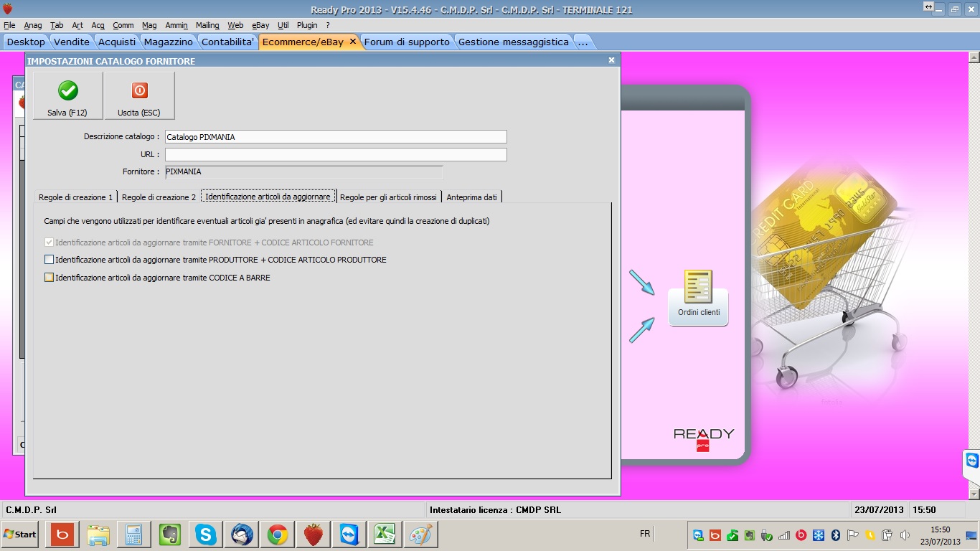This screenshot has height=551, width=980.
Task: Click the empty URL input field
Action: coord(336,155)
